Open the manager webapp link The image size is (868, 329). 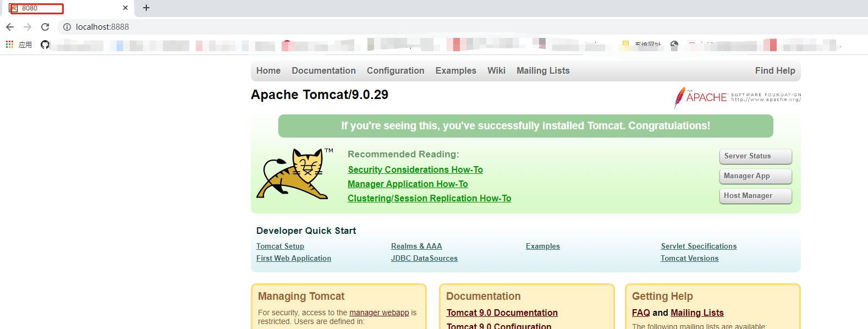(379, 312)
